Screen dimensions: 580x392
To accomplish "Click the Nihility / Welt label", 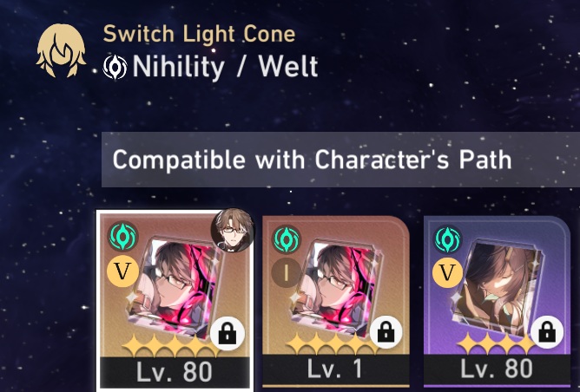I will (225, 67).
